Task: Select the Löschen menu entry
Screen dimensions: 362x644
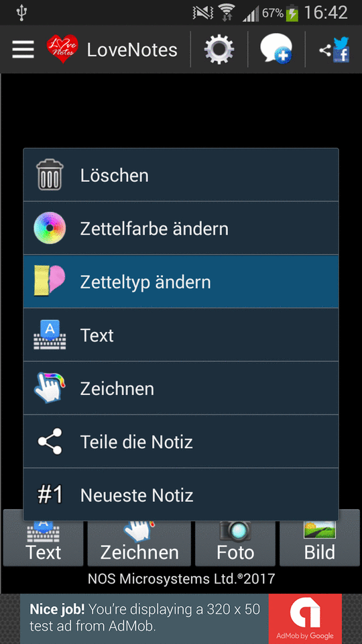Action: point(181,175)
